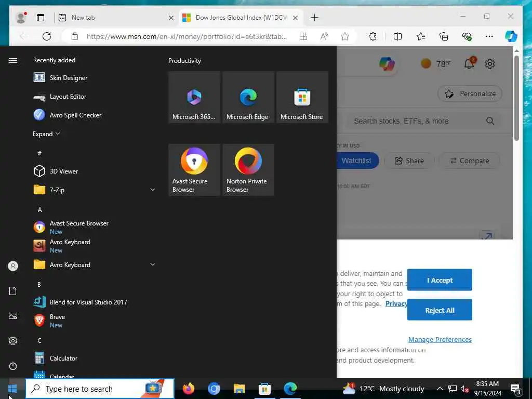The width and height of the screenshot is (532, 399).
Task: Click the taskbar search box
Action: (x=100, y=389)
